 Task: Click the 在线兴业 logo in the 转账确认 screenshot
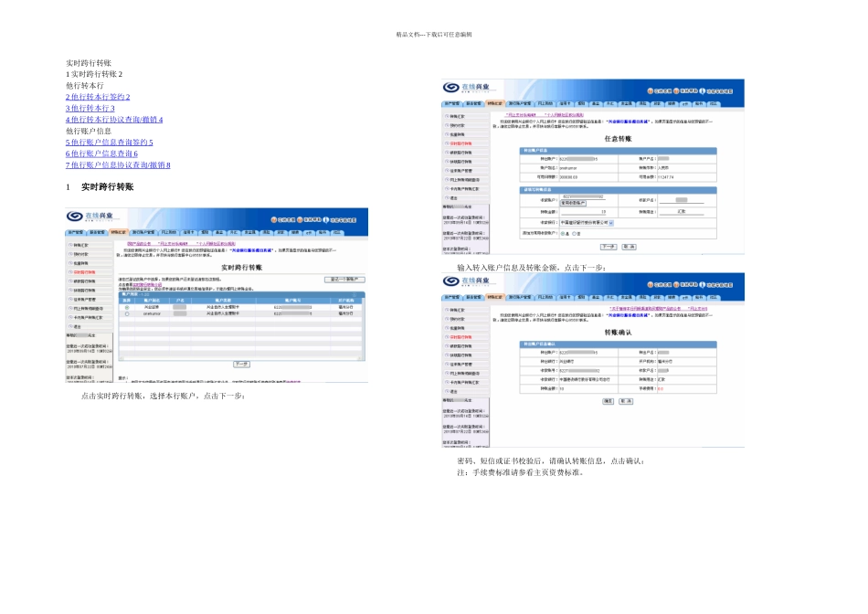pos(466,281)
